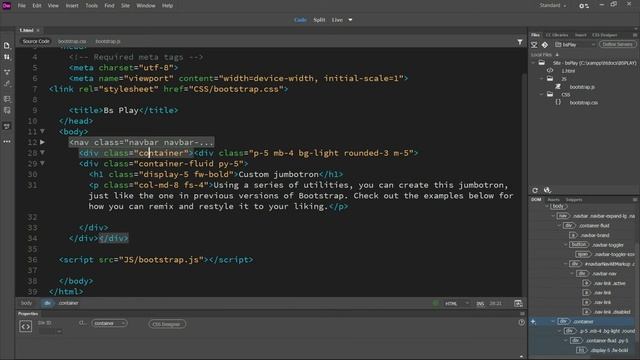Open the File menu

(22, 6)
